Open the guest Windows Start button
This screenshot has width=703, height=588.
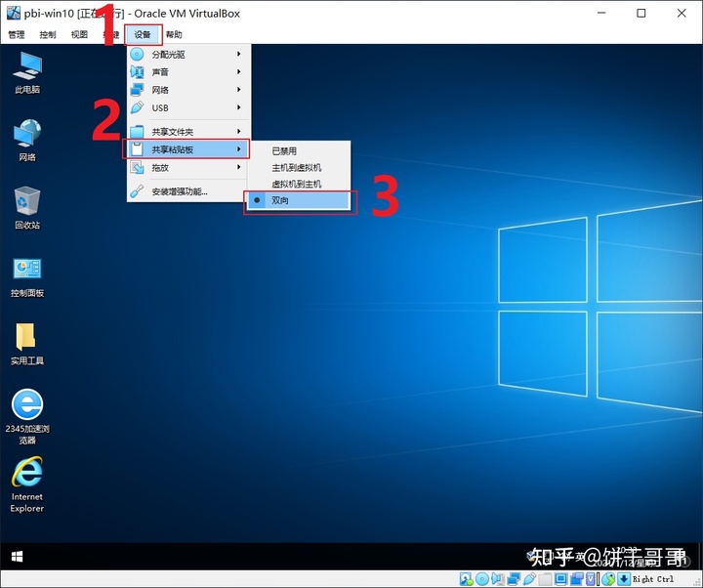pyautogui.click(x=17, y=557)
